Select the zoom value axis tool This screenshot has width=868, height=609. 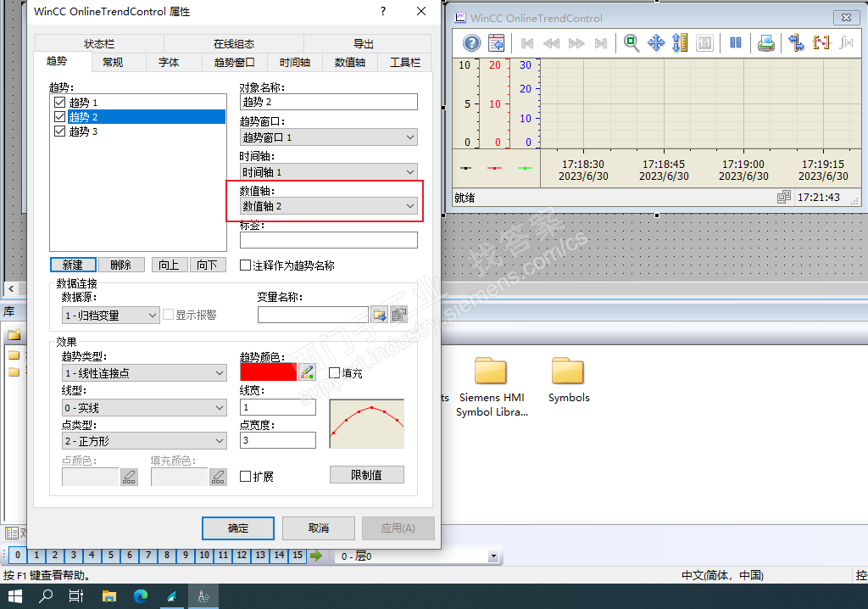point(680,42)
